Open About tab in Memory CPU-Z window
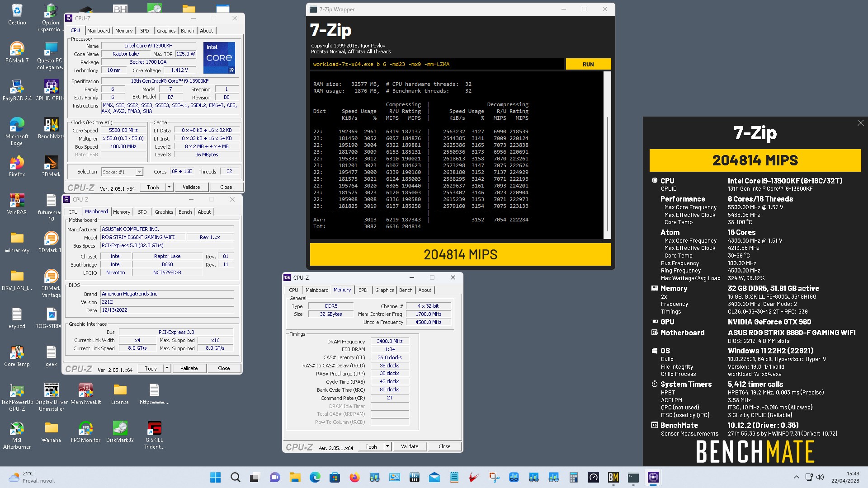 (x=425, y=290)
